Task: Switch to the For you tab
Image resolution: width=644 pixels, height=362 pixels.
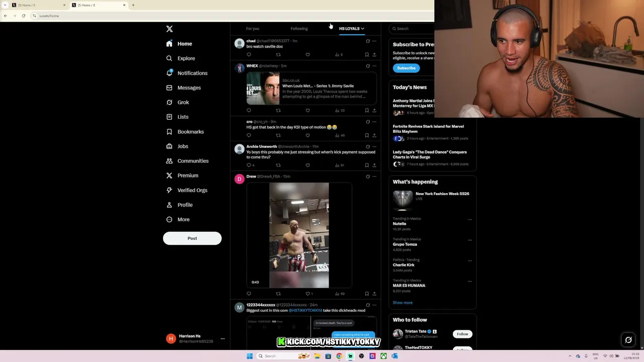Action: tap(253, 29)
